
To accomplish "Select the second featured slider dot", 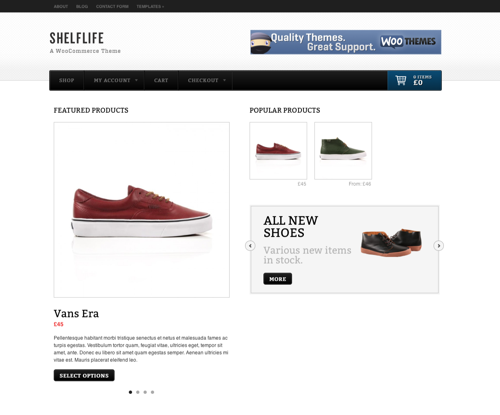I will coord(138,392).
